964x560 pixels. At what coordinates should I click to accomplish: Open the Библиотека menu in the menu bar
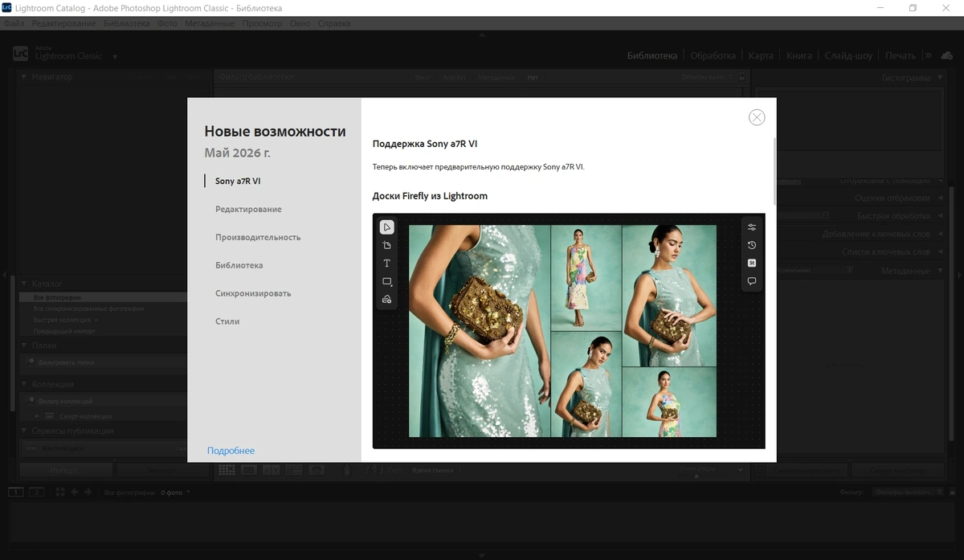coord(126,23)
